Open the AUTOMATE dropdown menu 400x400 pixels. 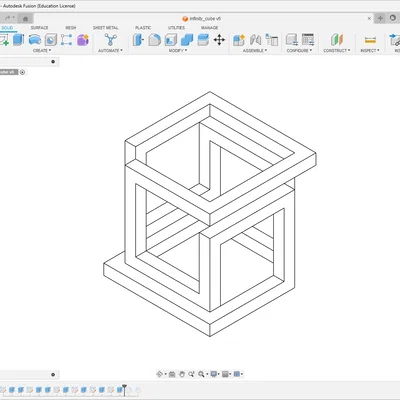tap(110, 51)
